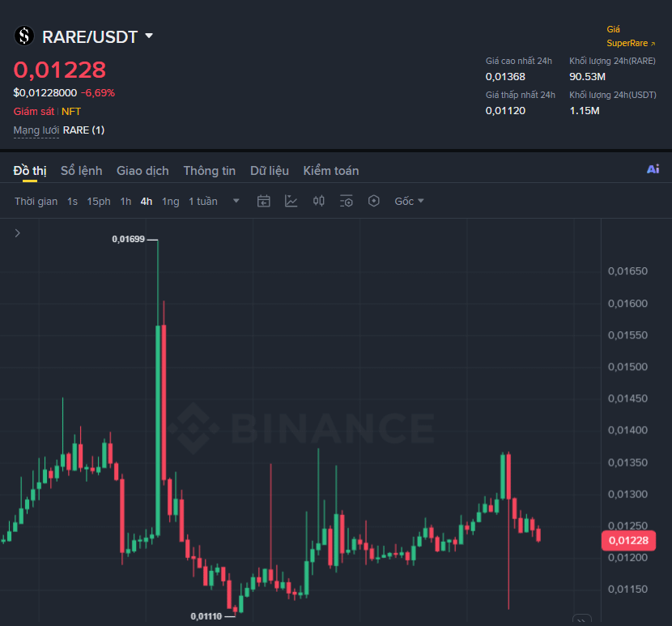Click the RARE coin logo icon

[24, 36]
